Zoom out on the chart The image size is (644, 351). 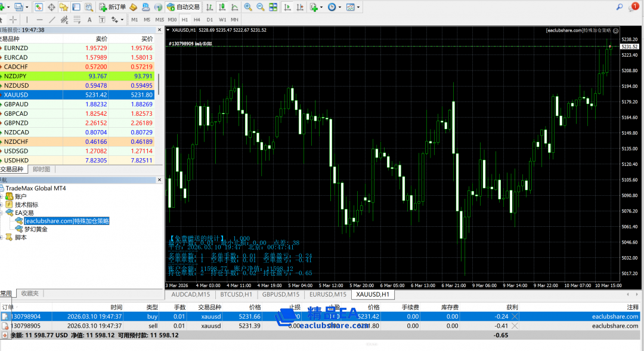pyautogui.click(x=261, y=7)
